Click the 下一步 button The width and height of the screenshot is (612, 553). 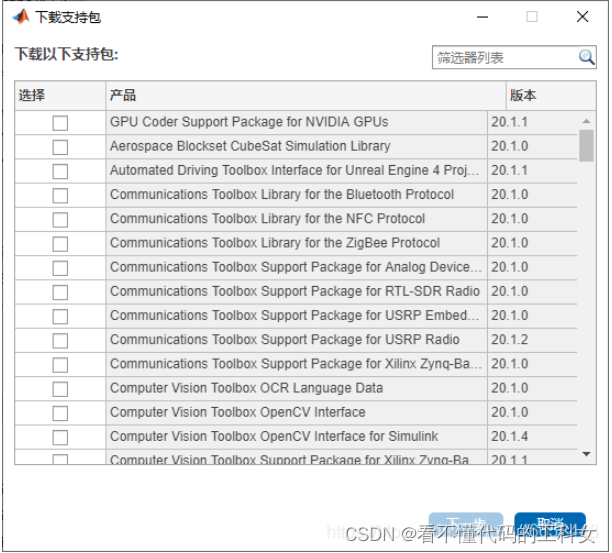[x=466, y=525]
